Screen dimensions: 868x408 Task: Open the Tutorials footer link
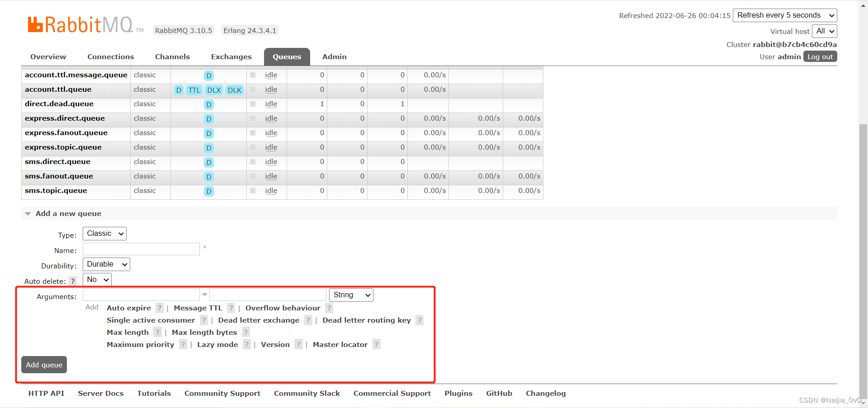click(154, 393)
